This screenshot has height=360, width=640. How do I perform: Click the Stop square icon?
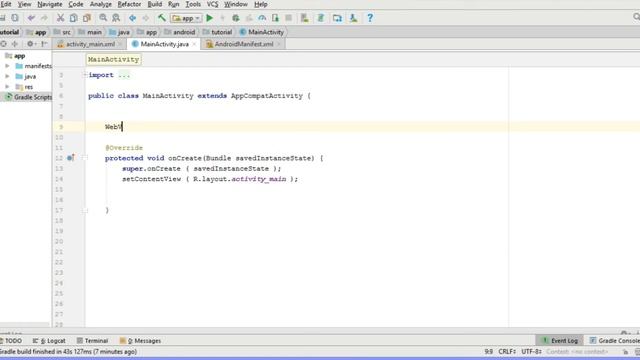coord(289,18)
